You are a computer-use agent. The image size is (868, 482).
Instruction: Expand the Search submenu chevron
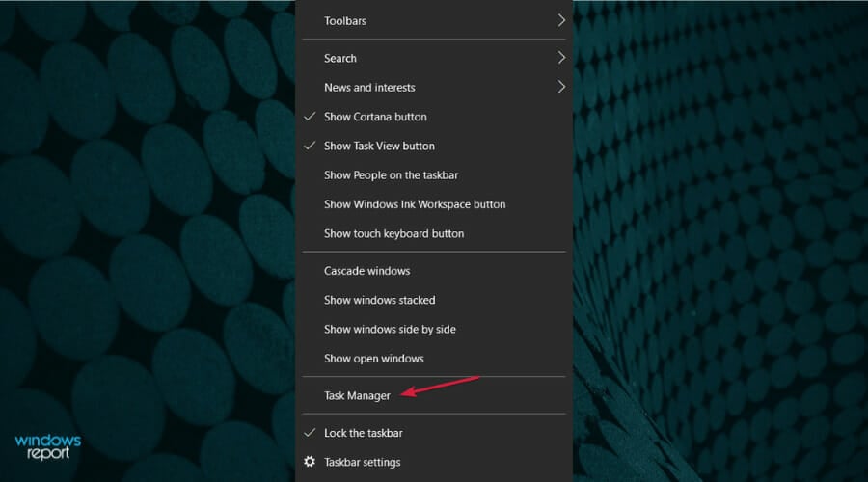[561, 58]
